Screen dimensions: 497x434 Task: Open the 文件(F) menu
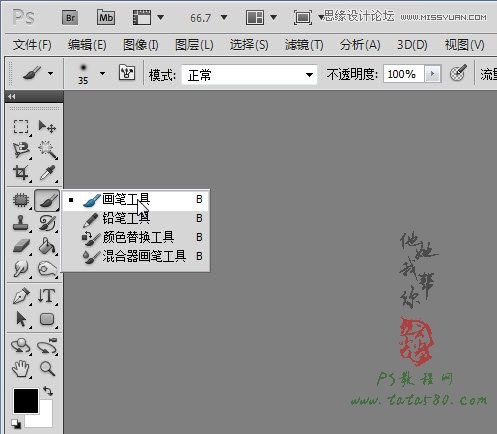32,45
